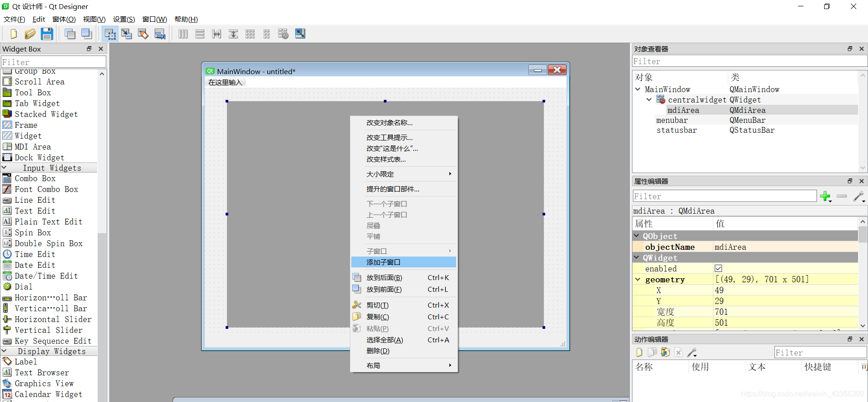Click the 宽度 value 701

[786, 312]
